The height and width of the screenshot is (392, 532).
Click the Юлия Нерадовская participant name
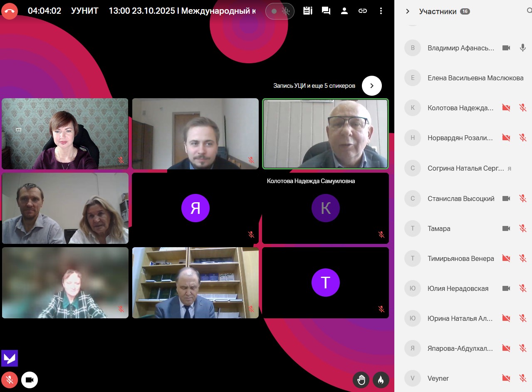[x=458, y=288]
